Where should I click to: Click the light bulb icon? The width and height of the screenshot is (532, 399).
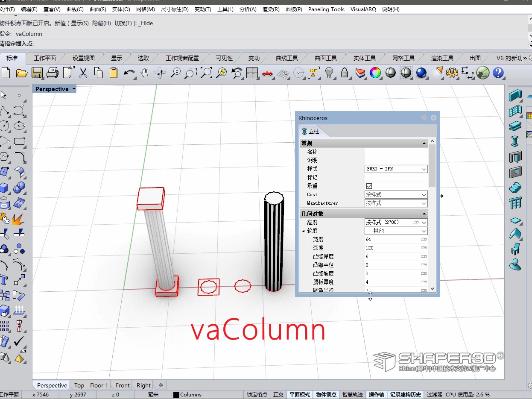329,73
